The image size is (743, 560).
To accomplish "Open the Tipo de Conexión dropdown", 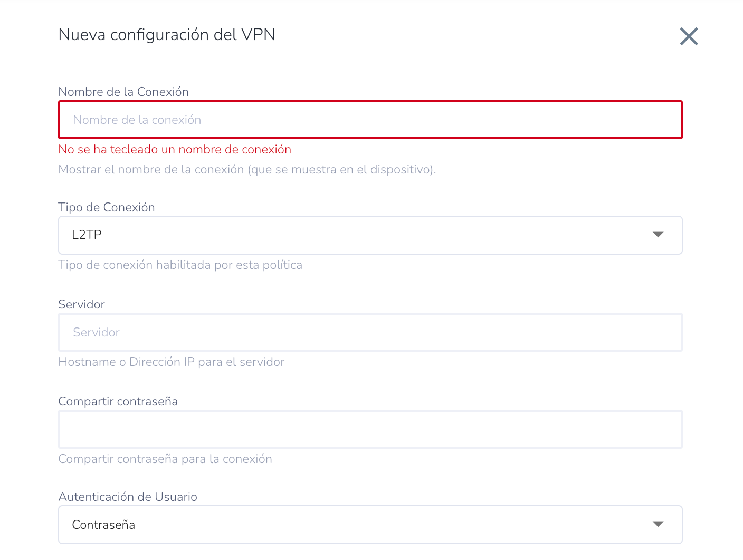I will point(369,235).
